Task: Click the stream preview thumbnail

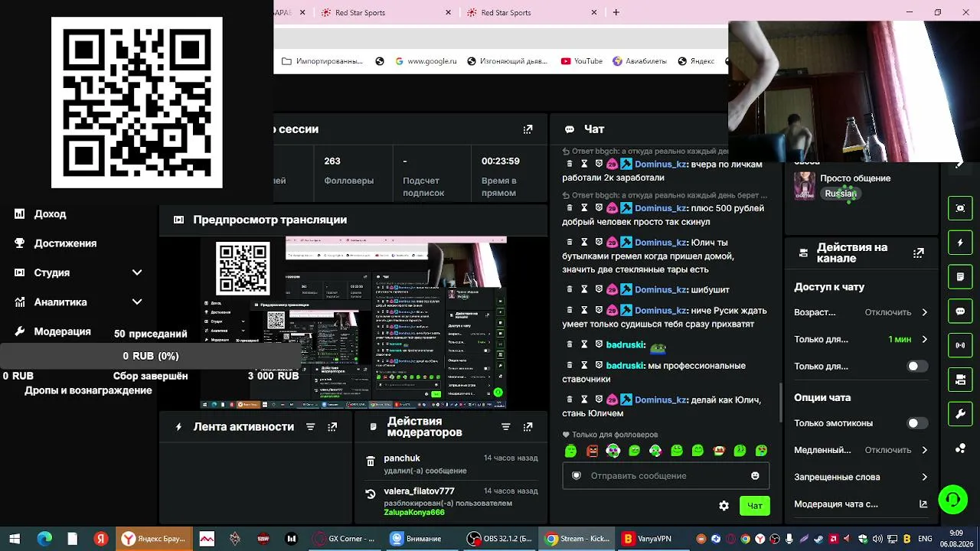Action: [x=354, y=322]
